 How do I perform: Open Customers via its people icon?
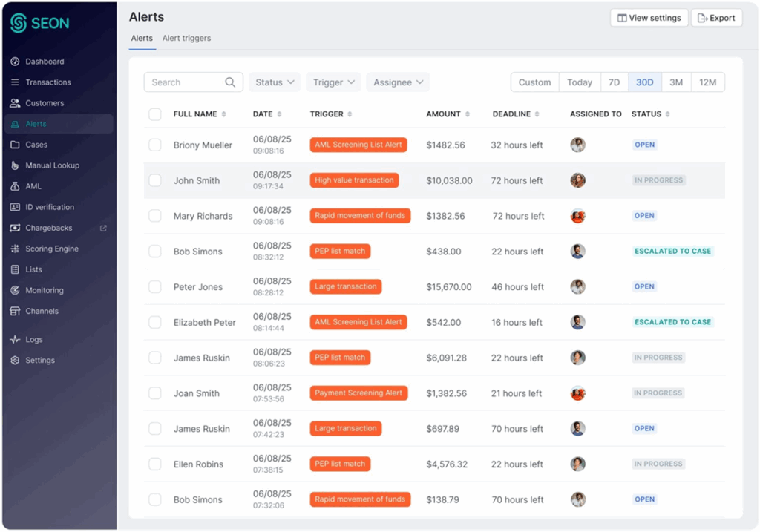(x=15, y=103)
